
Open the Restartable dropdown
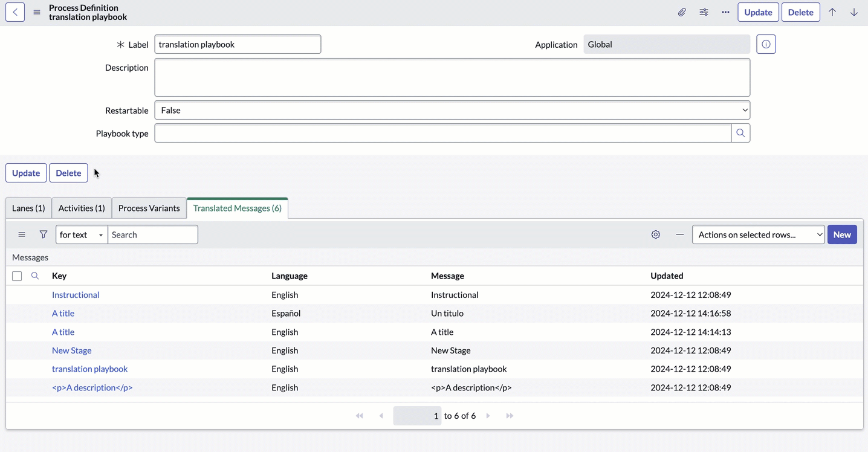click(452, 110)
